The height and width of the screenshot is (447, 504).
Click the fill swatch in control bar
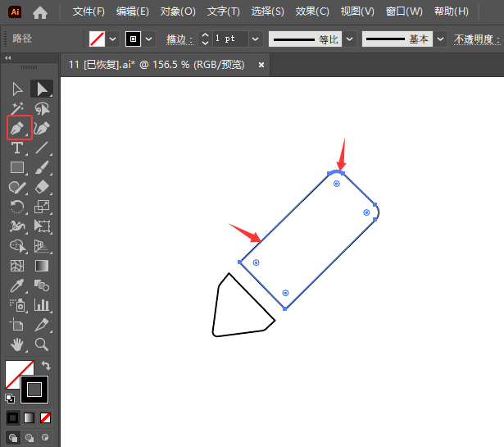(x=97, y=39)
